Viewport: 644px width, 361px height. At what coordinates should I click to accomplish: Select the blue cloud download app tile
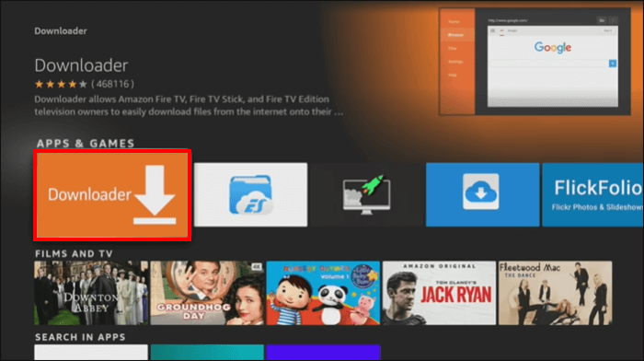(483, 194)
